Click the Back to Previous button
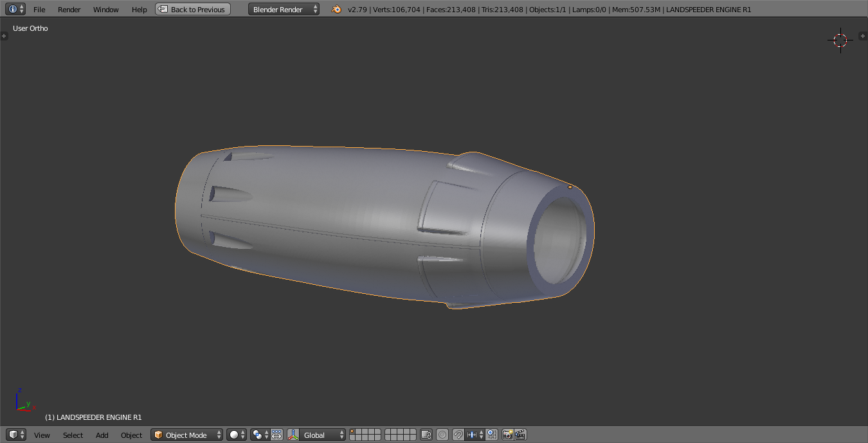The height and width of the screenshot is (443, 868). click(193, 10)
